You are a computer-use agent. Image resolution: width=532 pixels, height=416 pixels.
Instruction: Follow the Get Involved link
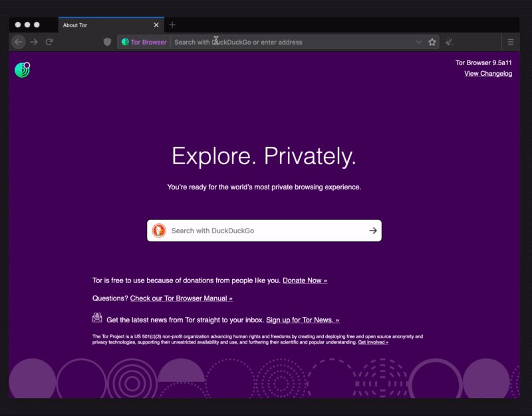pos(373,342)
